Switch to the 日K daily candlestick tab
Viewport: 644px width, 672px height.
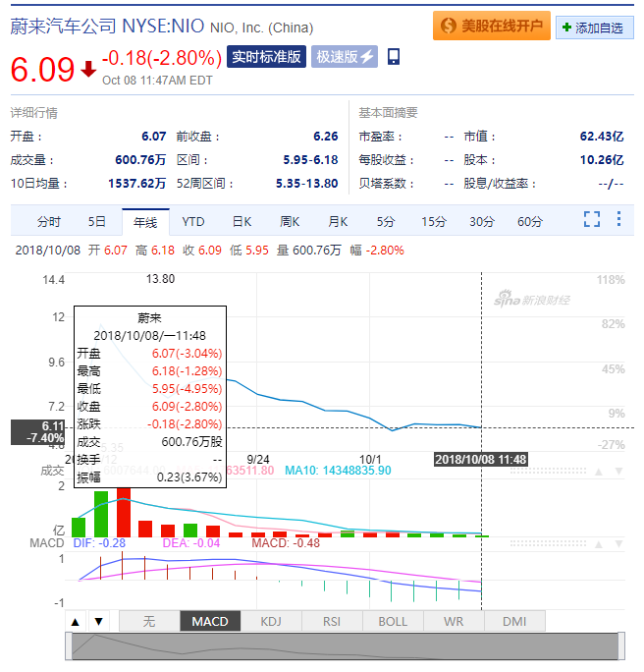[241, 222]
